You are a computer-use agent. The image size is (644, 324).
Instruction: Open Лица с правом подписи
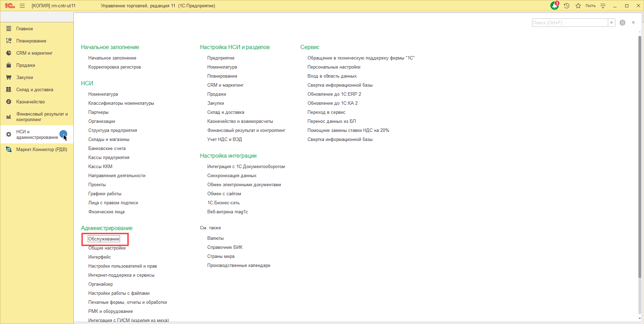pos(113,203)
